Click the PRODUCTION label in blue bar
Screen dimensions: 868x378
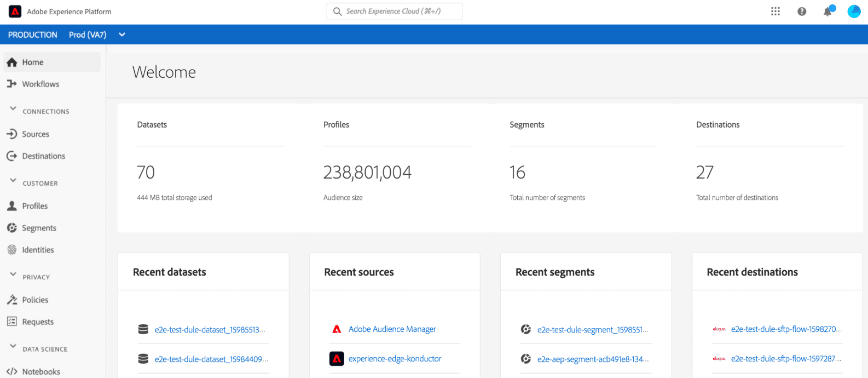point(33,35)
